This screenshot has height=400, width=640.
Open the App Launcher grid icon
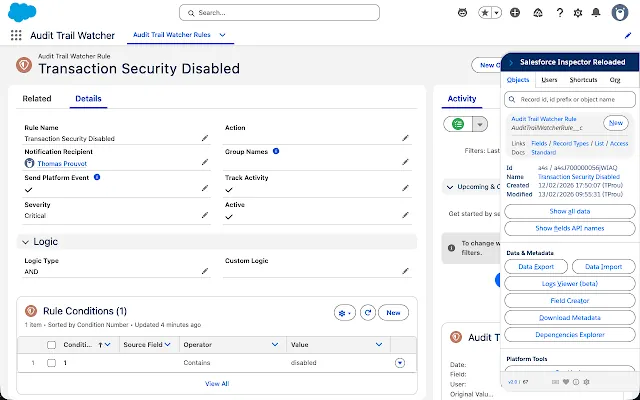pos(16,36)
